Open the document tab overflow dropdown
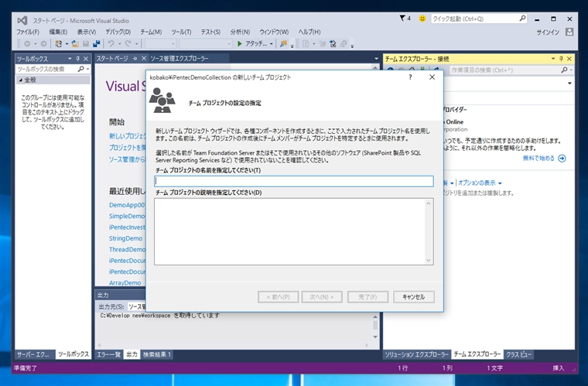 376,59
